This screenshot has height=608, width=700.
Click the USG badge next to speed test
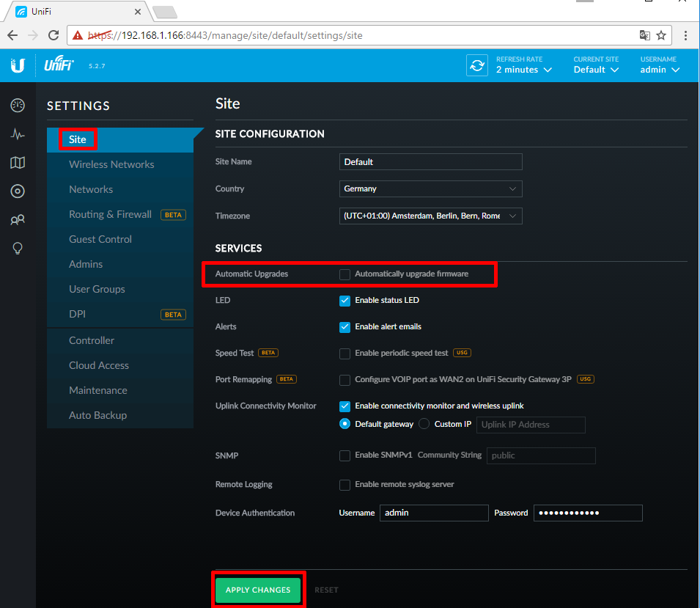pyautogui.click(x=462, y=353)
